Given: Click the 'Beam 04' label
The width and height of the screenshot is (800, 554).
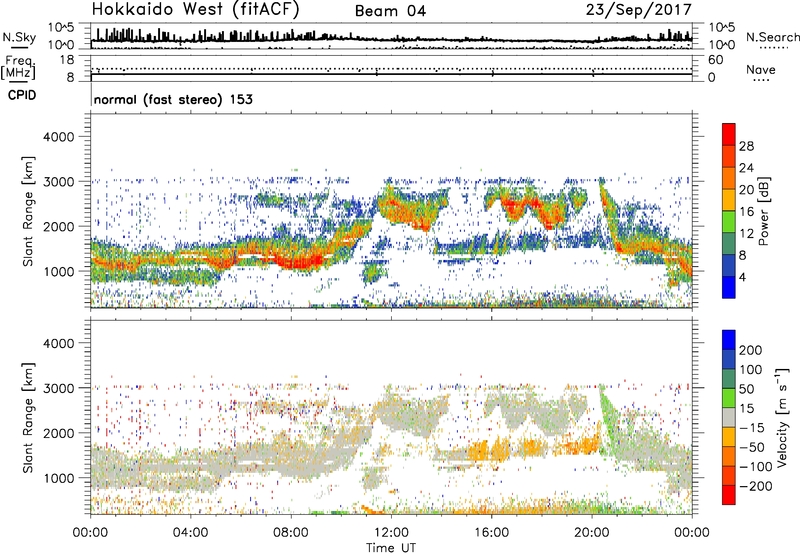Looking at the screenshot, I should tap(390, 11).
